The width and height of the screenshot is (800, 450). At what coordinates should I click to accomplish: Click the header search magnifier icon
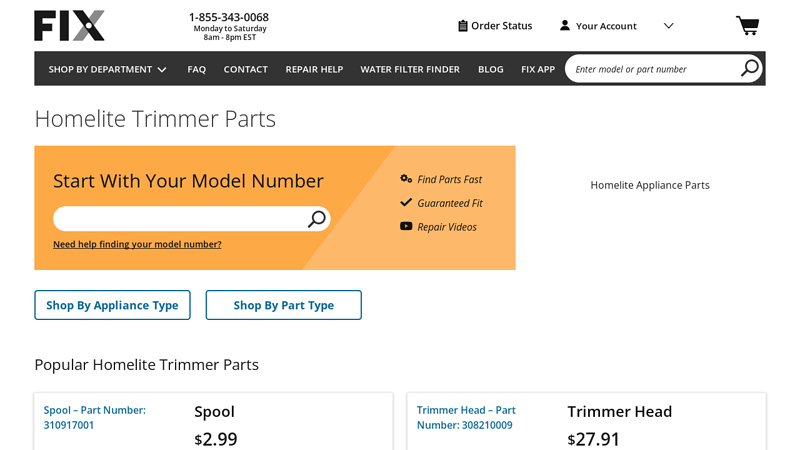(749, 68)
